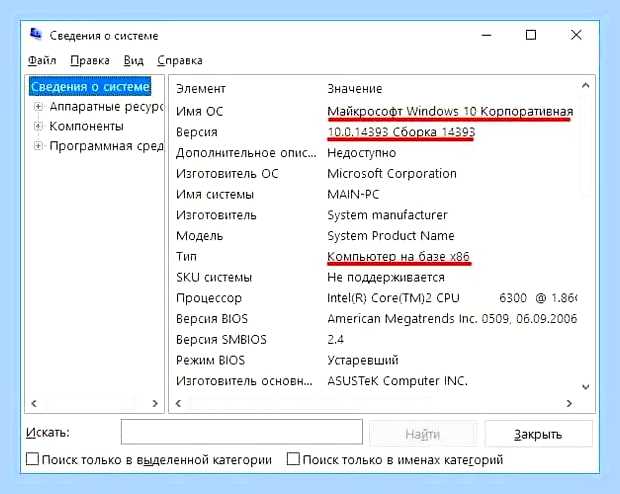Select the Сведения о системе tree root
The height and width of the screenshot is (494, 620).
pyautogui.click(x=90, y=87)
